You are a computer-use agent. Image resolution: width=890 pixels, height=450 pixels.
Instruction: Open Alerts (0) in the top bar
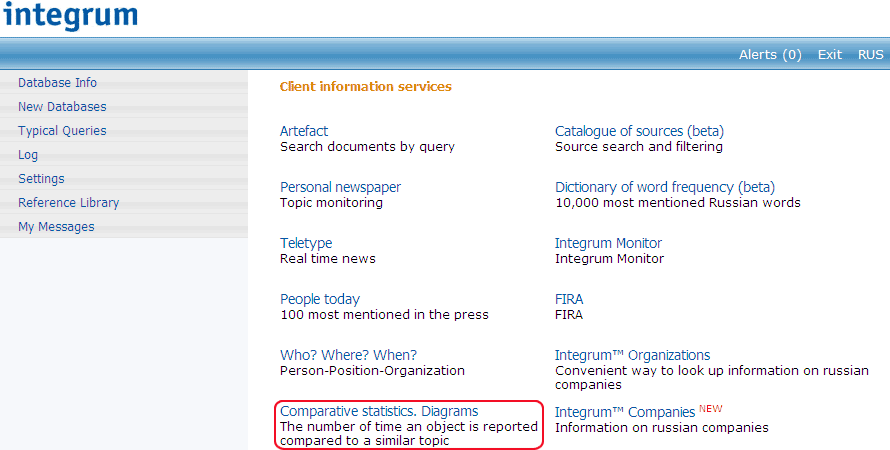click(x=770, y=55)
